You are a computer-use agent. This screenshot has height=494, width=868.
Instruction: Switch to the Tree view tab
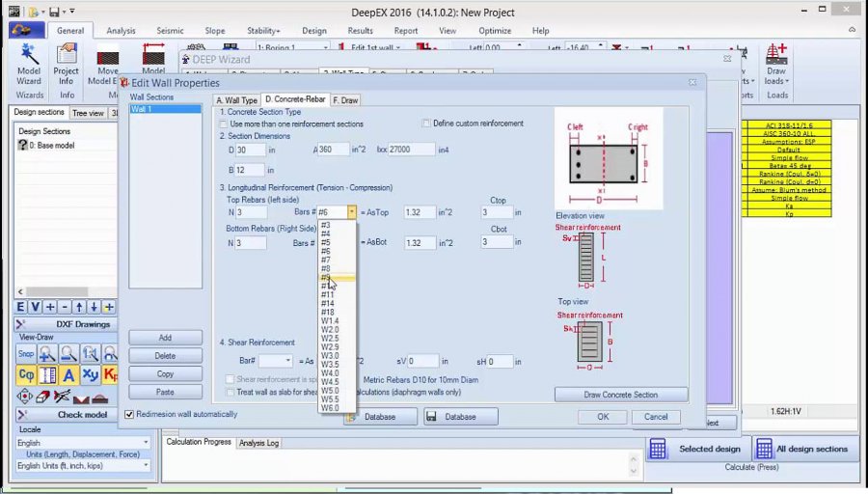click(x=88, y=113)
